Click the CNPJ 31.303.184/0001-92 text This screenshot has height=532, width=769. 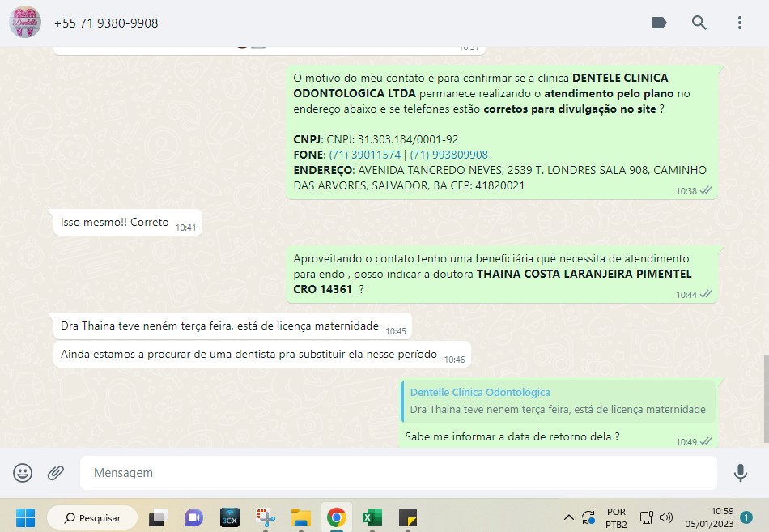click(x=393, y=139)
